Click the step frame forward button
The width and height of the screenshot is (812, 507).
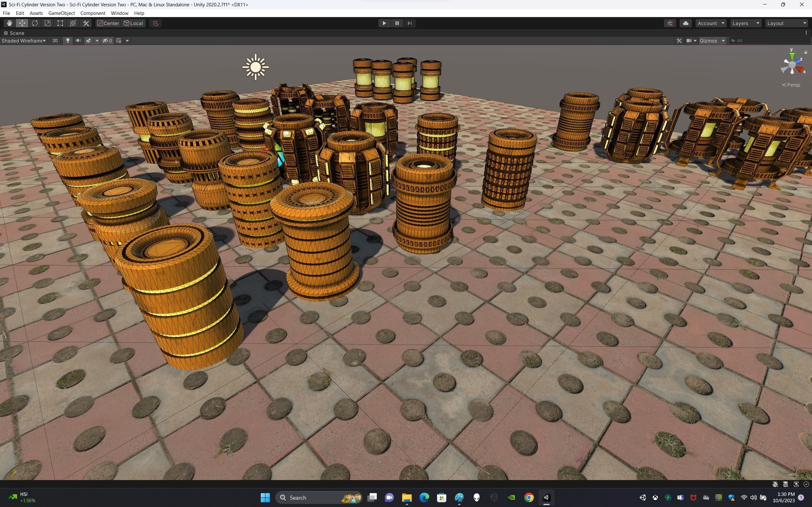[x=409, y=23]
